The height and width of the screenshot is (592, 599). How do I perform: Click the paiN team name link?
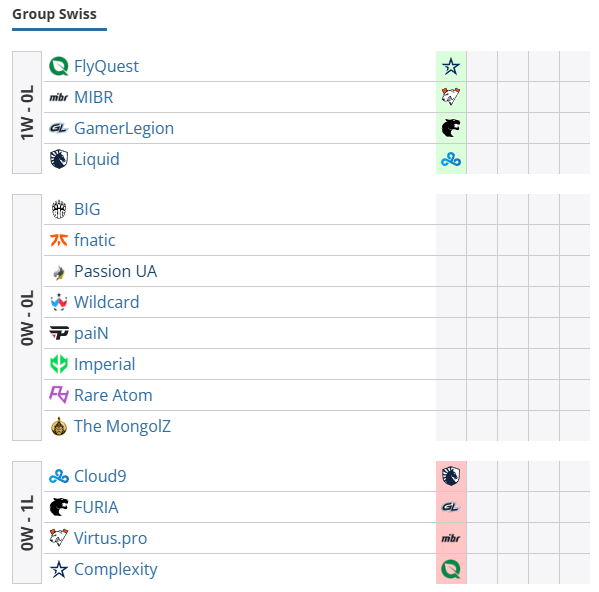[91, 333]
